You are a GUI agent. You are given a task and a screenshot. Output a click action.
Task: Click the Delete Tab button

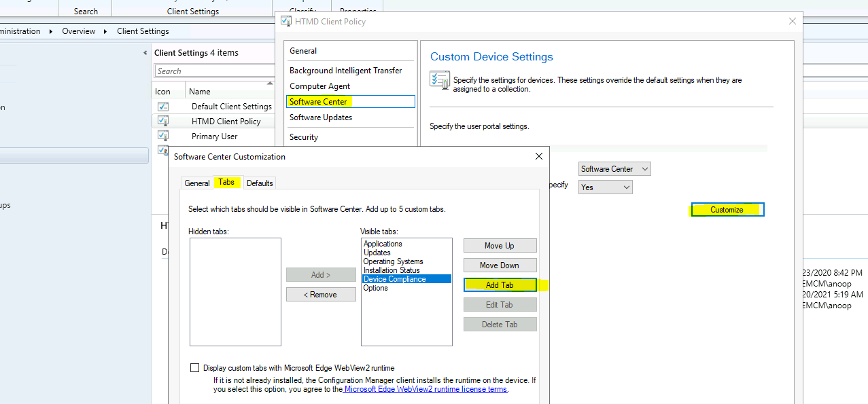(500, 325)
